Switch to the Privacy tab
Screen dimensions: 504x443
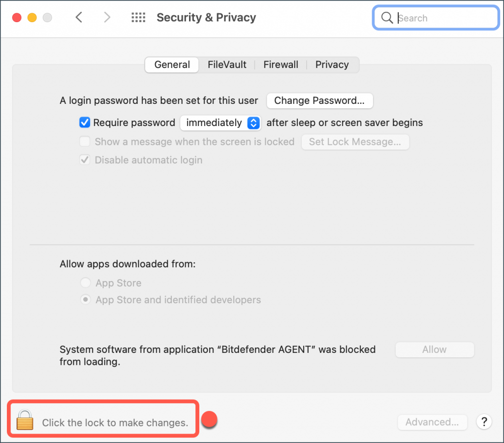tap(332, 64)
